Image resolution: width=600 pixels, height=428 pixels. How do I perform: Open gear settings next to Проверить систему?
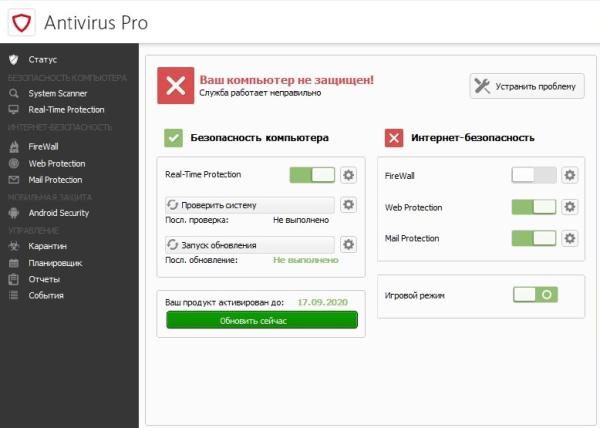[x=348, y=205]
